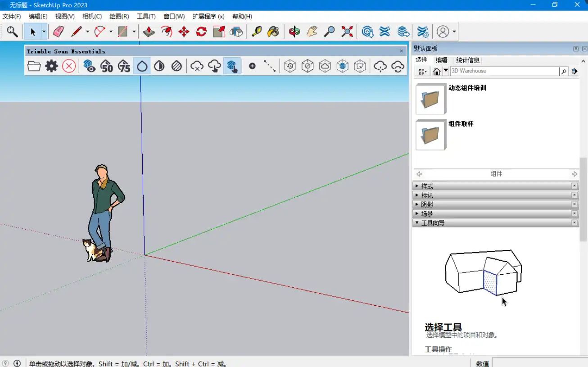588x367 pixels.
Task: Open the Trimble Scan Essentials settings gear
Action: [x=51, y=66]
